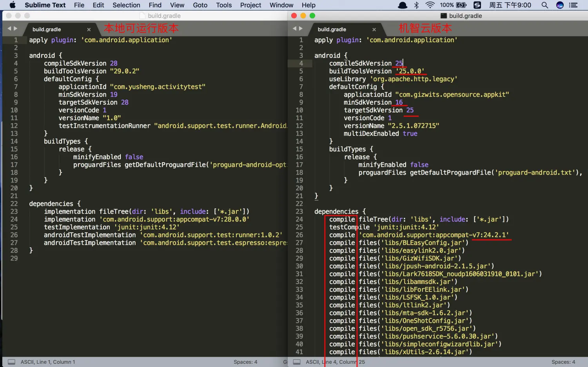Screen dimensions: 588x367
Task: Click 'ASCII, Line 1, Column 1' status text
Action: click(x=48, y=362)
